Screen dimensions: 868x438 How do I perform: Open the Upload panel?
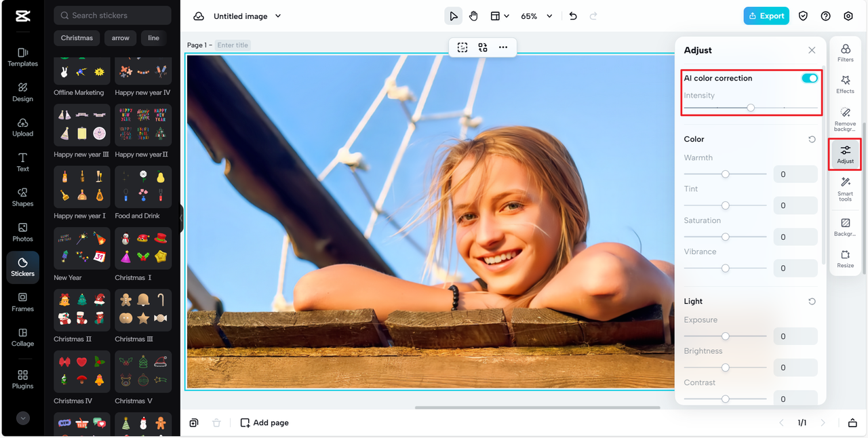[22, 127]
